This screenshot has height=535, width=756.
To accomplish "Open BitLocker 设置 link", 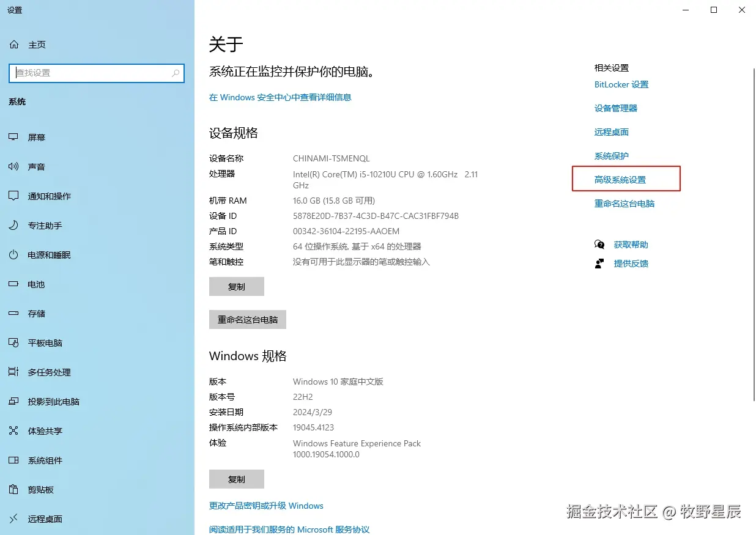I will point(621,84).
